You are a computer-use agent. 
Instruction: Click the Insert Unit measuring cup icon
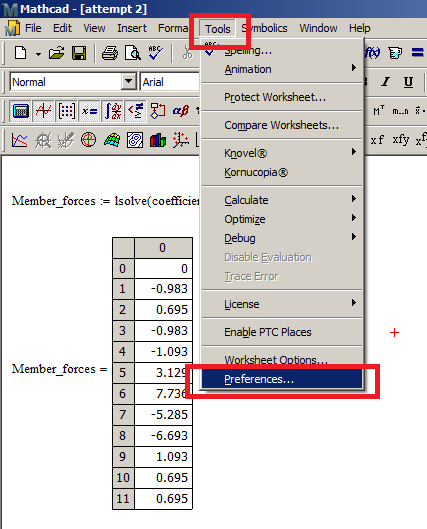395,53
